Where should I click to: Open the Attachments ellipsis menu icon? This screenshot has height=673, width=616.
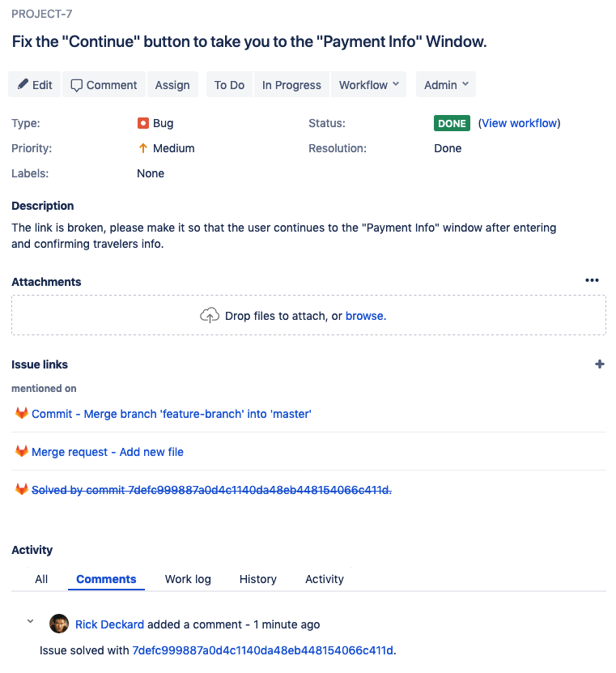coord(592,279)
